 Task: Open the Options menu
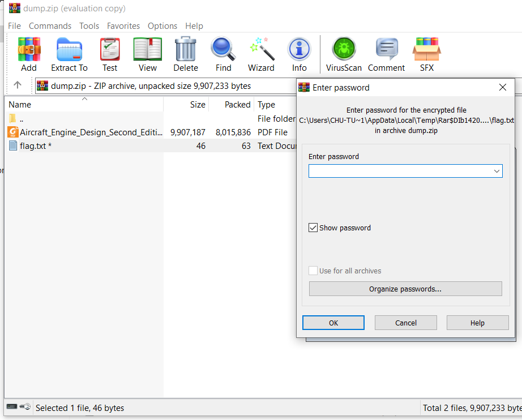(162, 25)
